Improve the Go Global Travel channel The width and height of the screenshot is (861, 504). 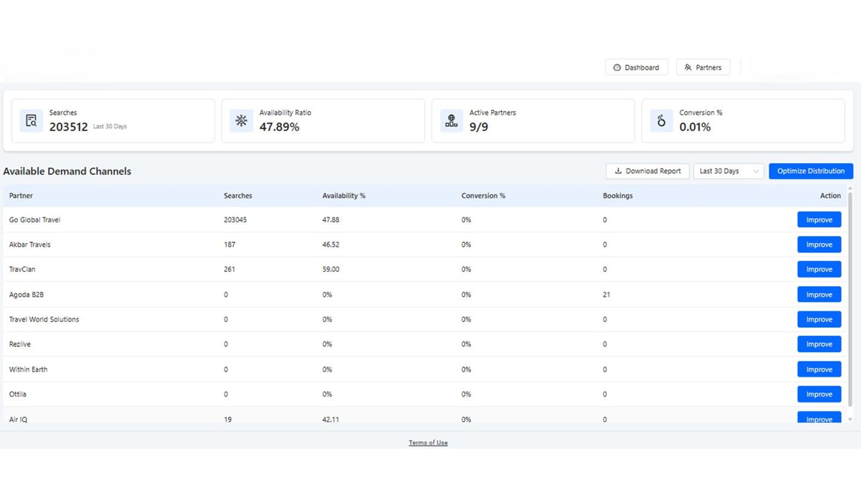(819, 219)
